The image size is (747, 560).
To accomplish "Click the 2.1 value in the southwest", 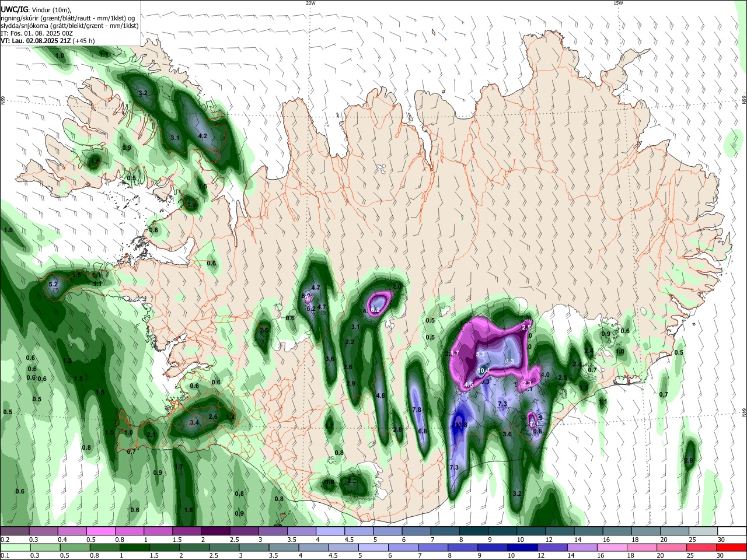I will coord(151,435).
